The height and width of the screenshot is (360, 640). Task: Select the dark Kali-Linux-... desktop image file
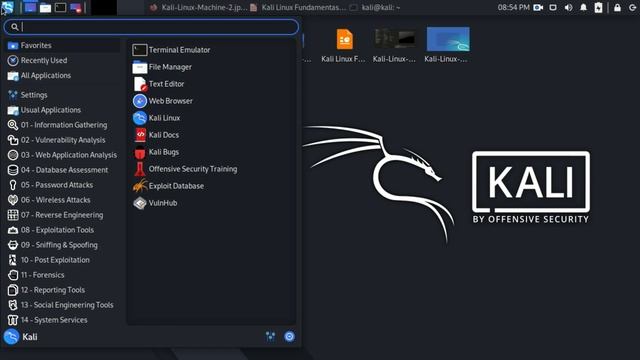[x=394, y=45]
